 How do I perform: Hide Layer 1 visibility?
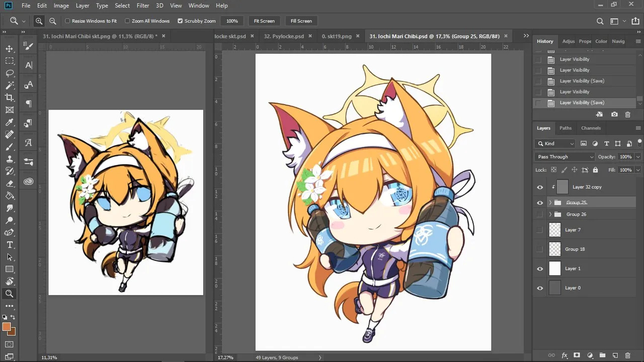click(x=540, y=268)
